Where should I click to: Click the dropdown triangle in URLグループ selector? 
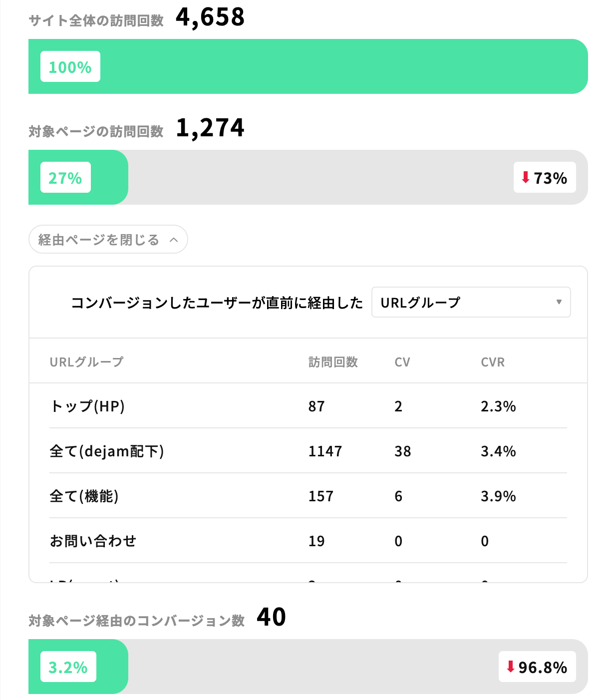coord(559,302)
